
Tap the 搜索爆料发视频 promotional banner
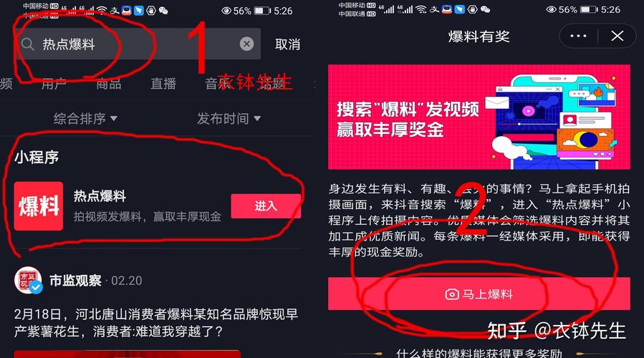(479, 117)
